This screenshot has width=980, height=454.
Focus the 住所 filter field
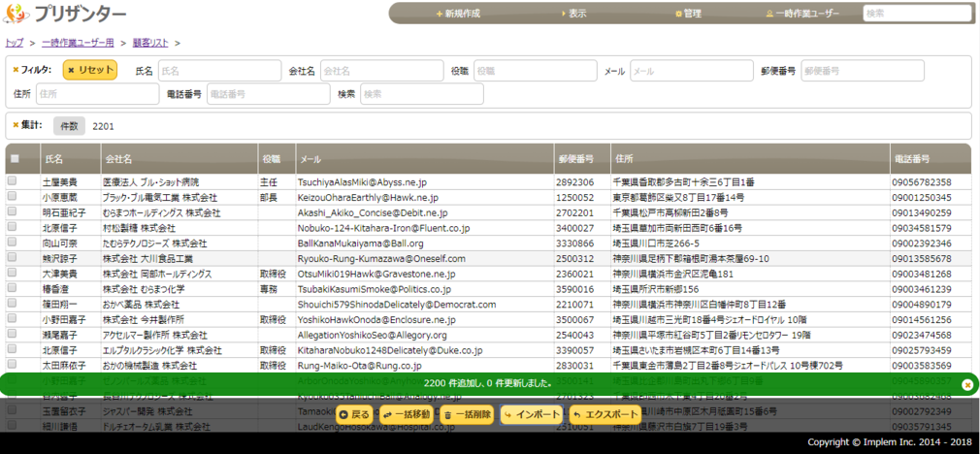point(97,94)
